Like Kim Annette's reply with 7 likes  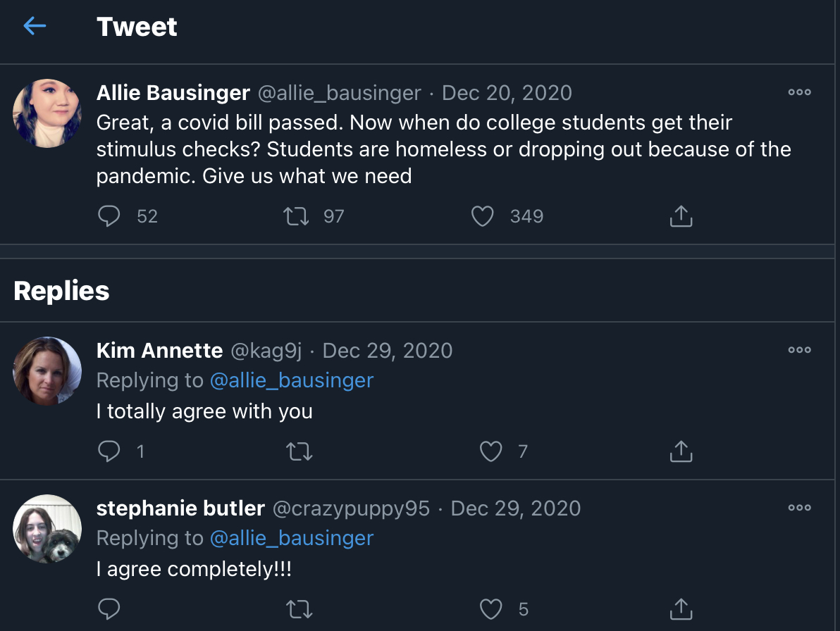tap(490, 451)
